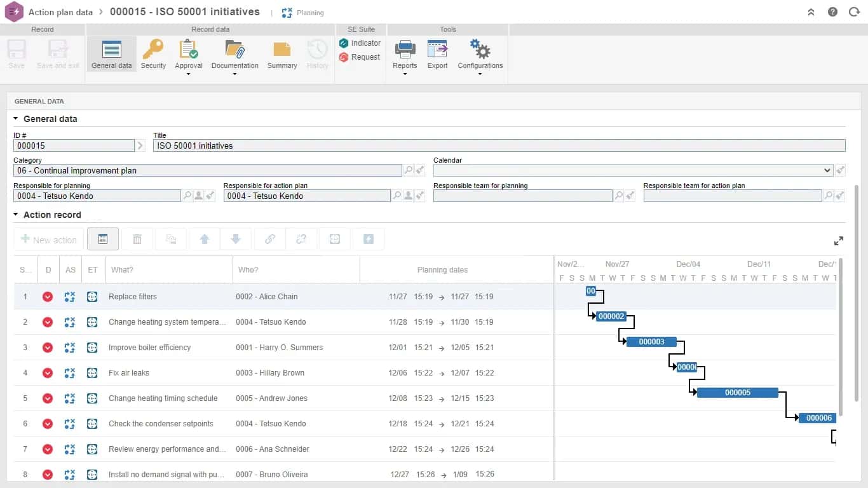Image resolution: width=868 pixels, height=488 pixels.
Task: Open the Reports dropdown
Action: tap(405, 57)
